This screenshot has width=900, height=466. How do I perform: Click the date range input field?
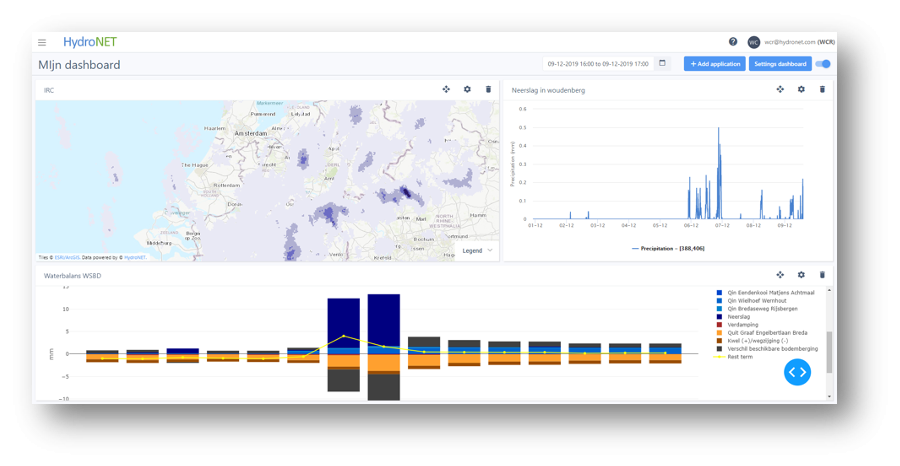598,64
